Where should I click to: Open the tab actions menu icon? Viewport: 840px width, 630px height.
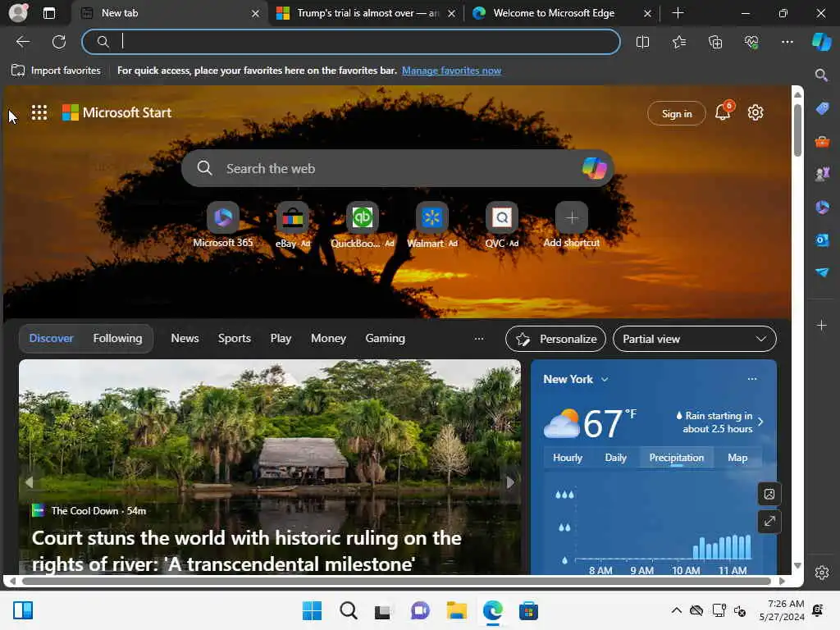[x=48, y=13]
